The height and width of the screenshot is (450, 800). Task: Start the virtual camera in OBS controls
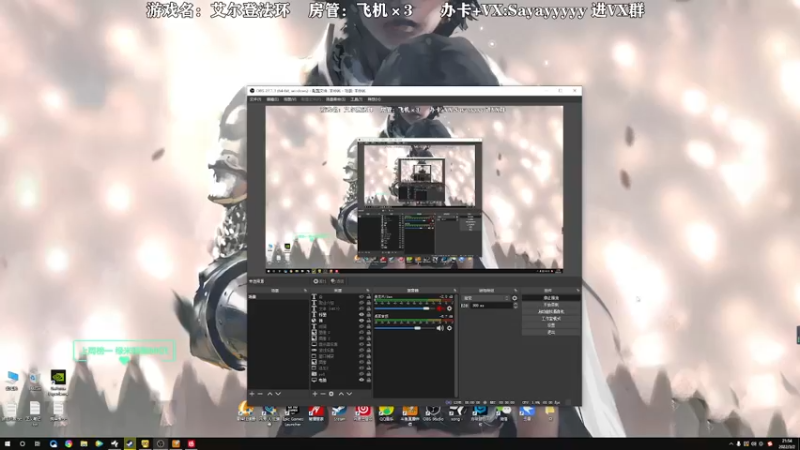pos(551,311)
